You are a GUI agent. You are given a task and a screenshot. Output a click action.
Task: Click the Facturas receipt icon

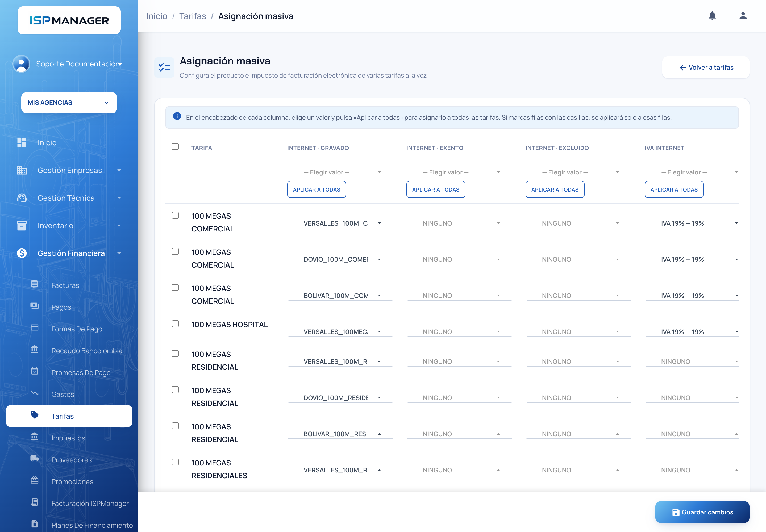click(x=35, y=284)
